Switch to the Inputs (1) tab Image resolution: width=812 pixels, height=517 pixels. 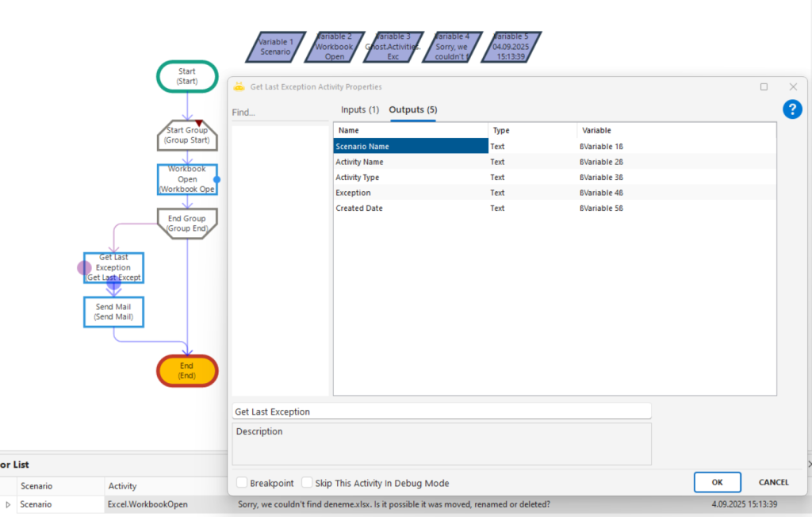click(x=360, y=109)
